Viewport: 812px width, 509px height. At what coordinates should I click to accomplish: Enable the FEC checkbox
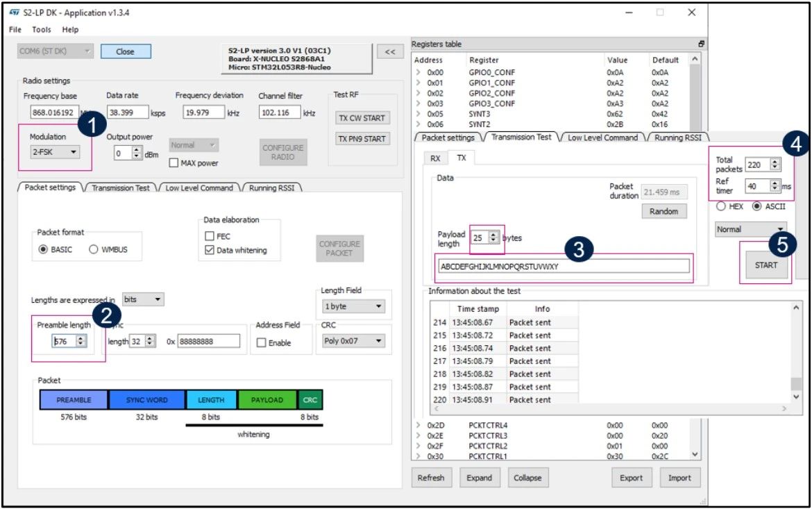pos(209,236)
